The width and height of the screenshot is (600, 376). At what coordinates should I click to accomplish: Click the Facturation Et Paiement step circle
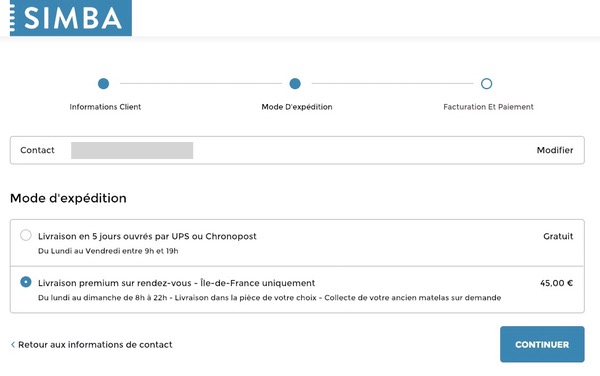486,83
